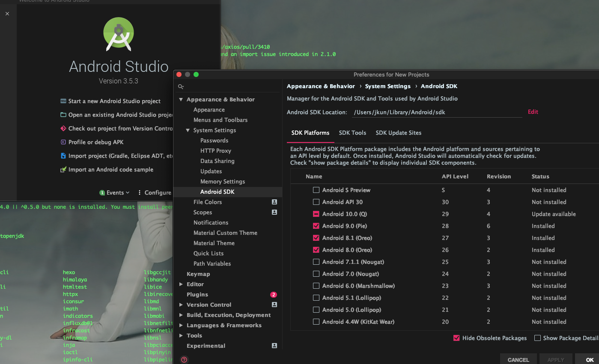This screenshot has width=599, height=364.
Task: Expand Build, Execution, Deployment node
Action: point(181,315)
